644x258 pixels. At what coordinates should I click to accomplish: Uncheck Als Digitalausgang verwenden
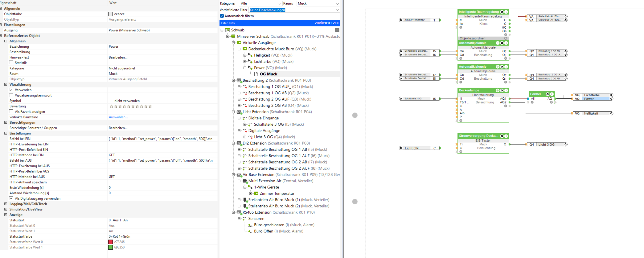point(11,198)
